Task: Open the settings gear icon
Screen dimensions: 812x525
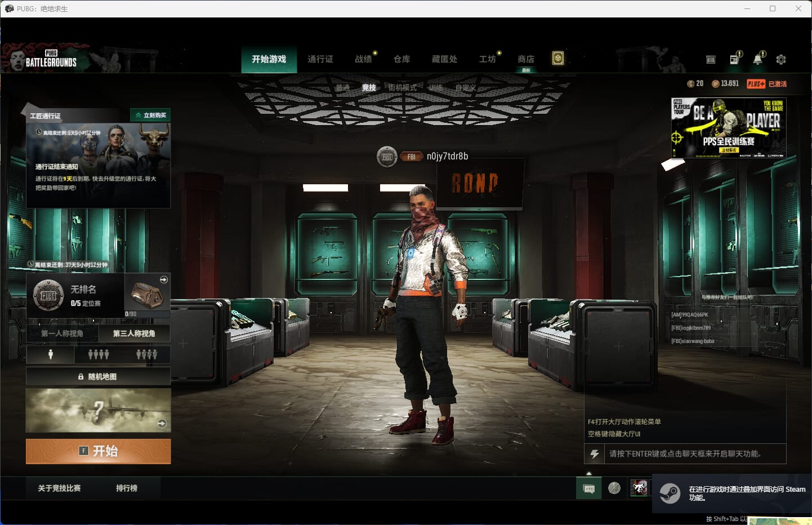Action: (x=781, y=59)
